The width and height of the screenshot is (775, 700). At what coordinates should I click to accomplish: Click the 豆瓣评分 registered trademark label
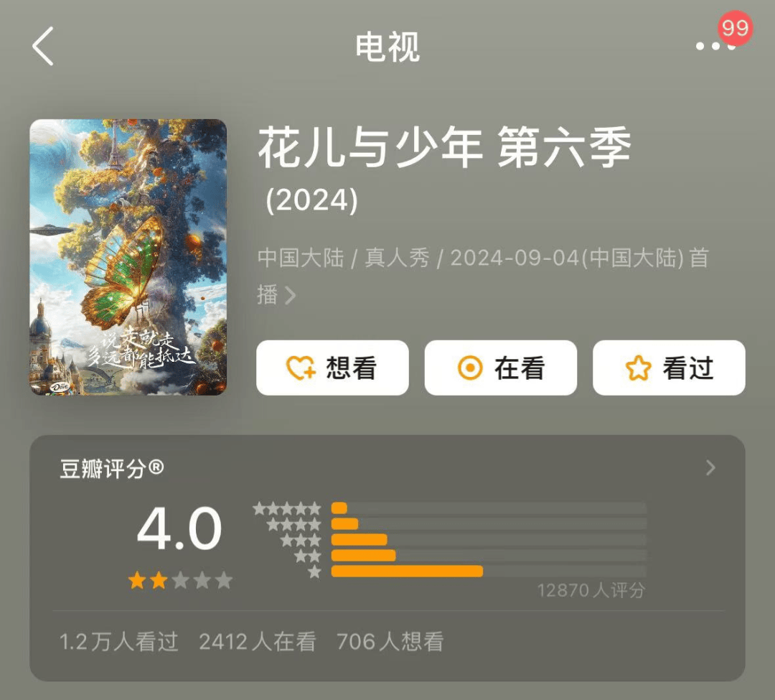[x=112, y=468]
